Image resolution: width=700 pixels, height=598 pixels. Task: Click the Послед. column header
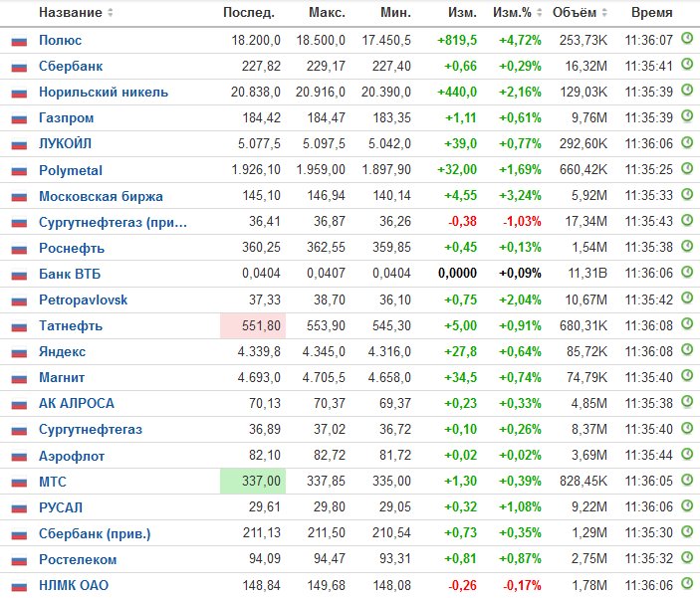[x=249, y=13]
